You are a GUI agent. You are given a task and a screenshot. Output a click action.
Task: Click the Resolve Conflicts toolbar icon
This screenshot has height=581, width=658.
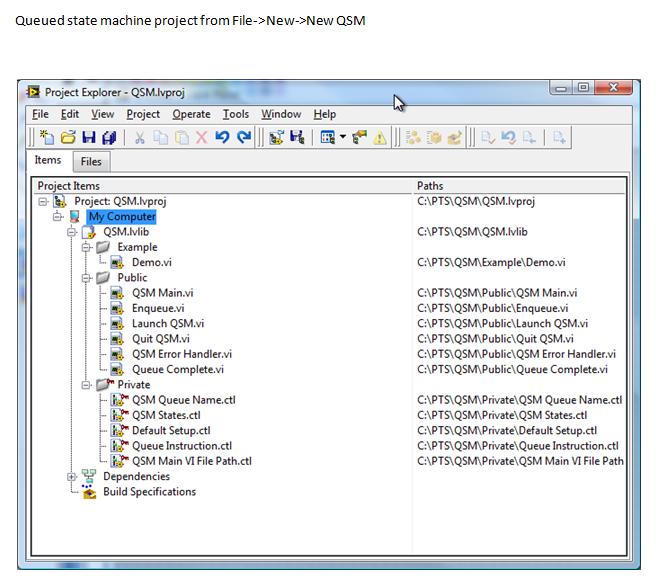pos(276,137)
